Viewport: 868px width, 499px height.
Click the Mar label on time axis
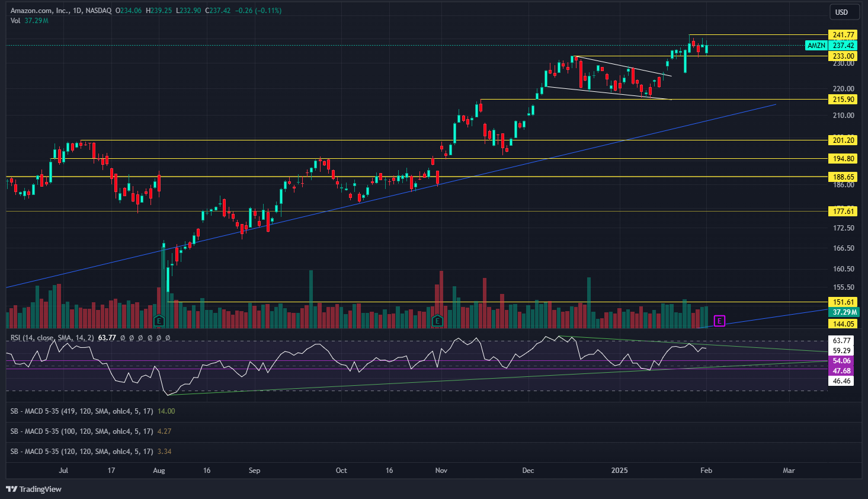789,471
